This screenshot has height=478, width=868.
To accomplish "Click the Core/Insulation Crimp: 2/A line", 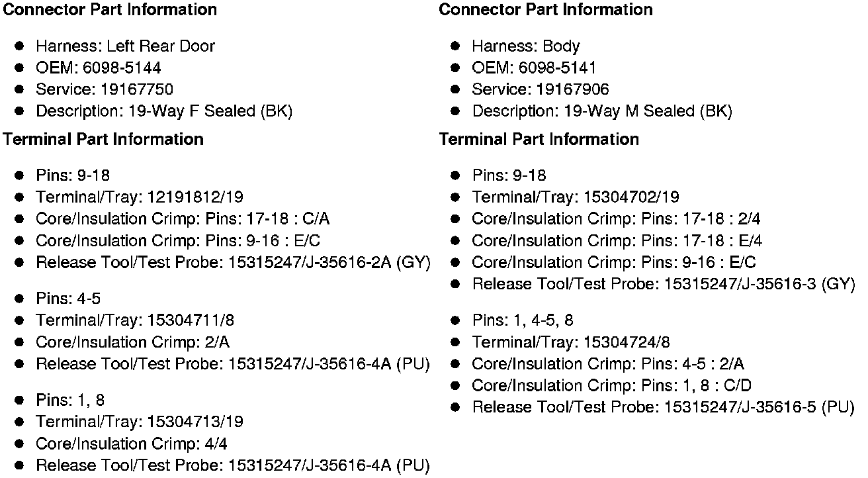I will pos(132,342).
